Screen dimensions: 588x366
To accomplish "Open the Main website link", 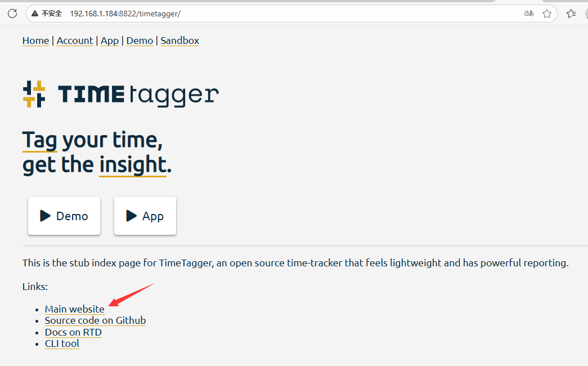I will 75,309.
